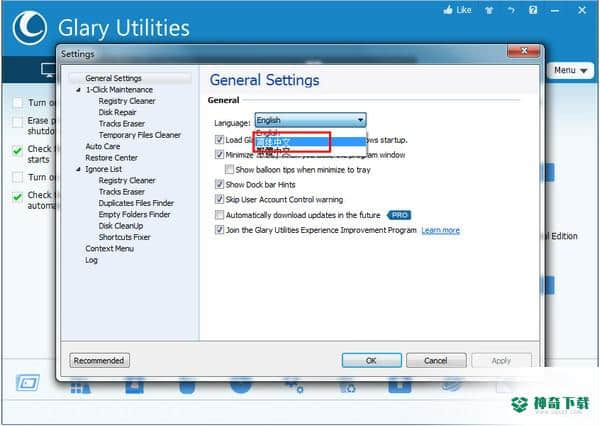600x426 pixels.
Task: Open Tracks Eraser under Ignore List
Action: 122,192
